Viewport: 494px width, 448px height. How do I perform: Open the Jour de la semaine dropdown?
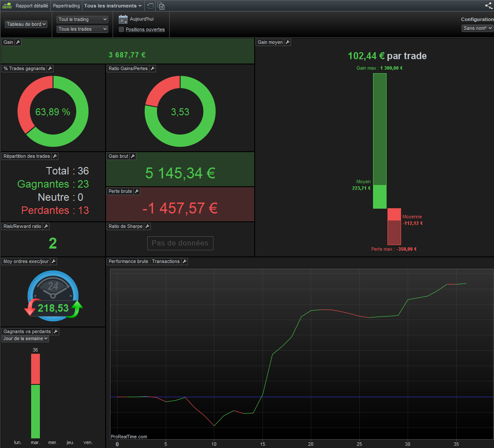pyautogui.click(x=25, y=339)
